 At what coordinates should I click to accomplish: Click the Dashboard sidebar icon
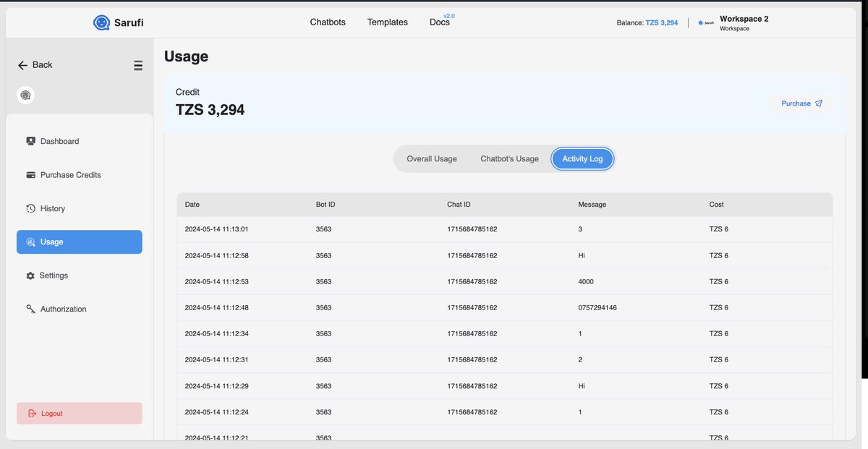tap(30, 141)
